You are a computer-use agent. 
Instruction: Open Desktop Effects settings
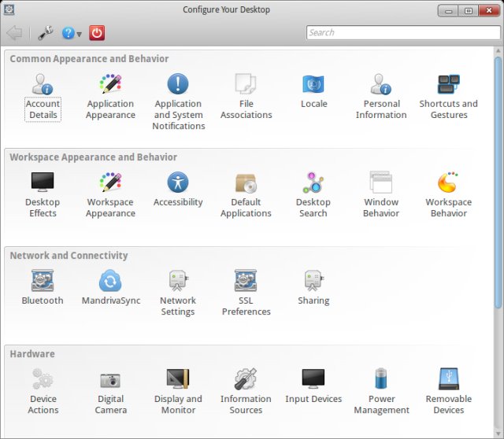(x=43, y=195)
